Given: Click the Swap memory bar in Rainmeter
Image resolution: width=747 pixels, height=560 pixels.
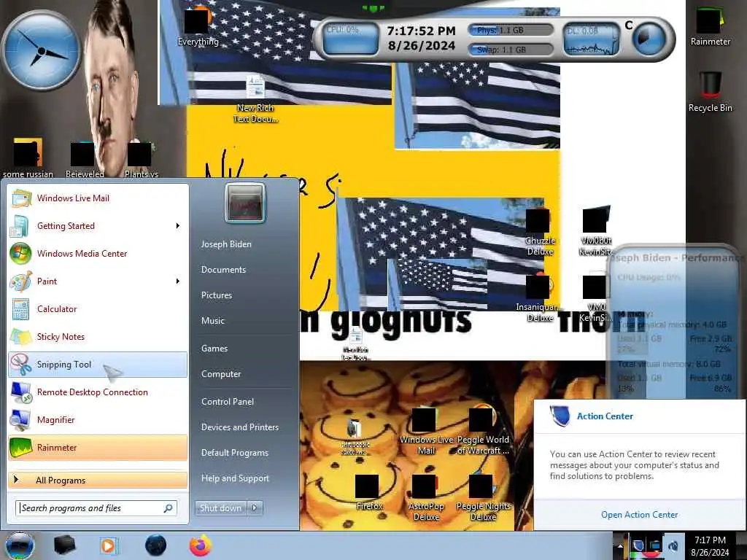Looking at the screenshot, I should (x=511, y=50).
